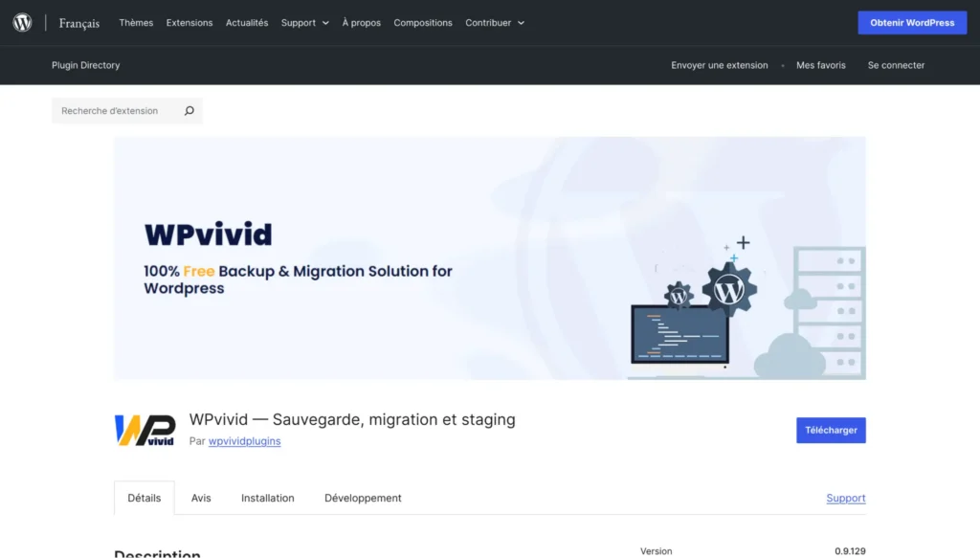The width and height of the screenshot is (980, 558).
Task: Open the À propos menu item
Action: (361, 23)
